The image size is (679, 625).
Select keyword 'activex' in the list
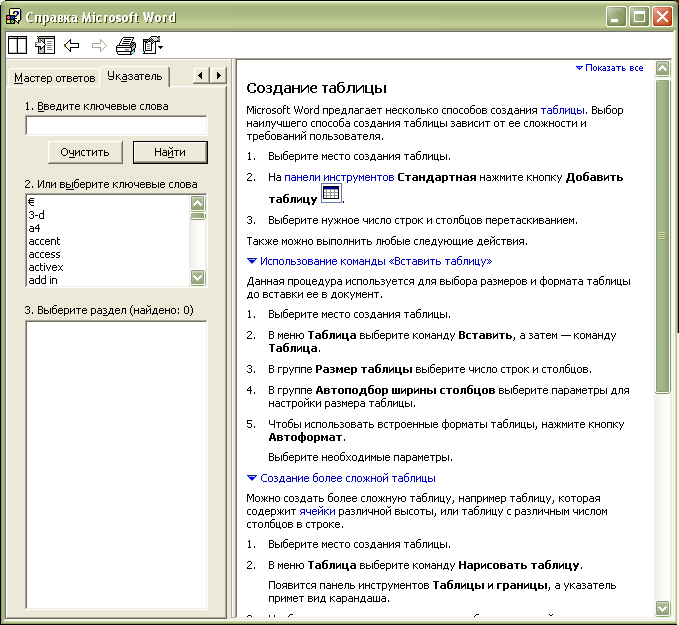pos(108,267)
